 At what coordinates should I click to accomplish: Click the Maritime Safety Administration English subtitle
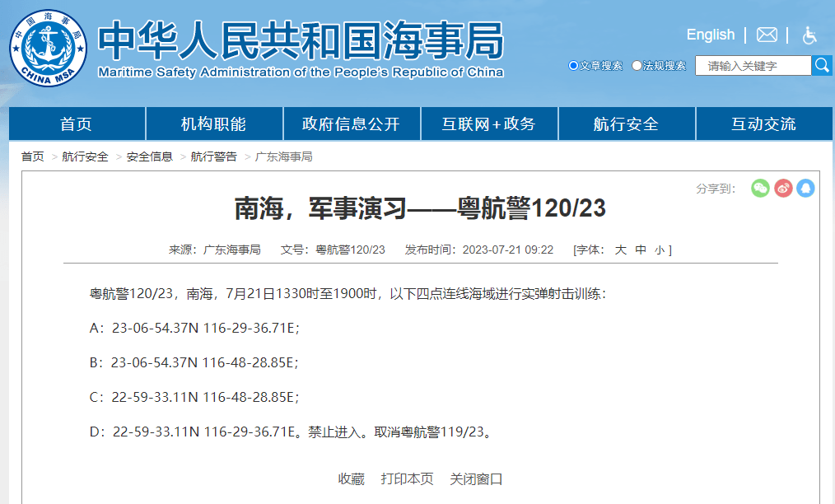tap(301, 72)
